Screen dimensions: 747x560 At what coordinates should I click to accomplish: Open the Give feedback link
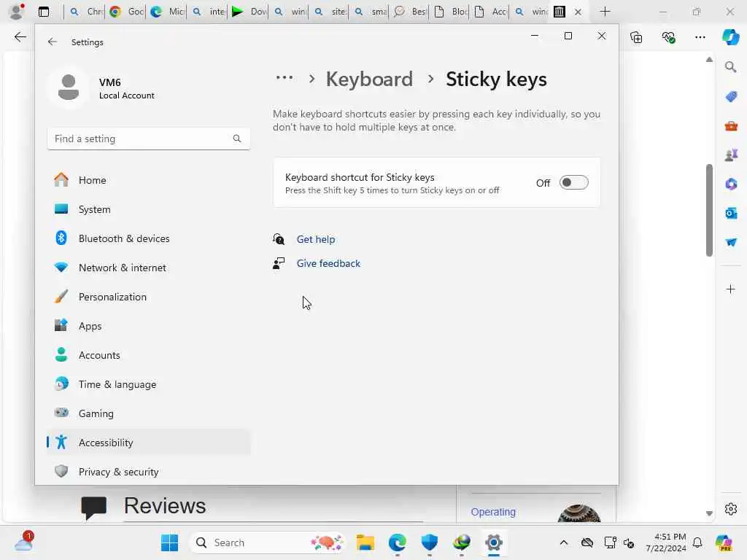point(328,263)
